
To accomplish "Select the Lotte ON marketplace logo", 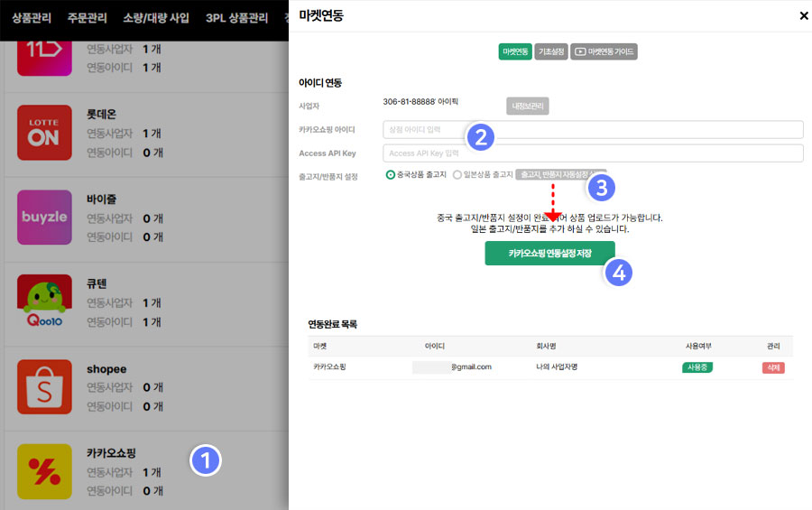I will pos(44,134).
